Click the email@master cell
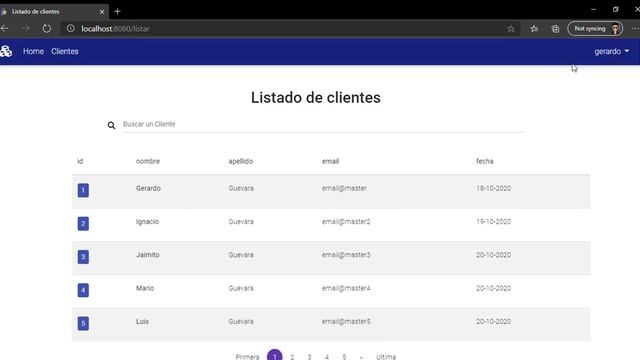This screenshot has height=360, width=640. pyautogui.click(x=344, y=188)
